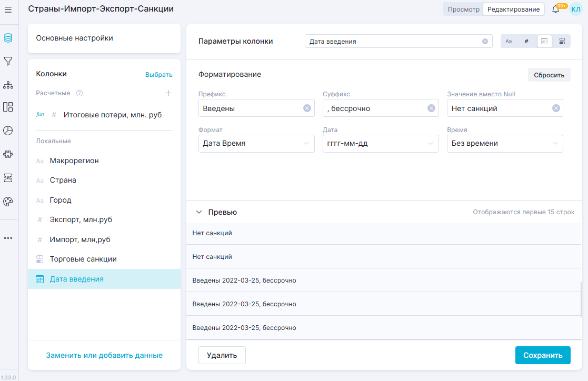
Task: Set column type to number (#)
Action: point(526,41)
